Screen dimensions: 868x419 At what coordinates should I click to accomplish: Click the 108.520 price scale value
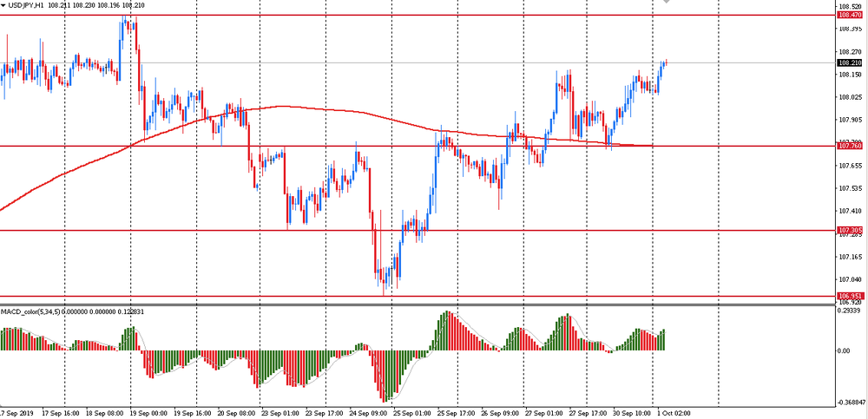[851, 7]
